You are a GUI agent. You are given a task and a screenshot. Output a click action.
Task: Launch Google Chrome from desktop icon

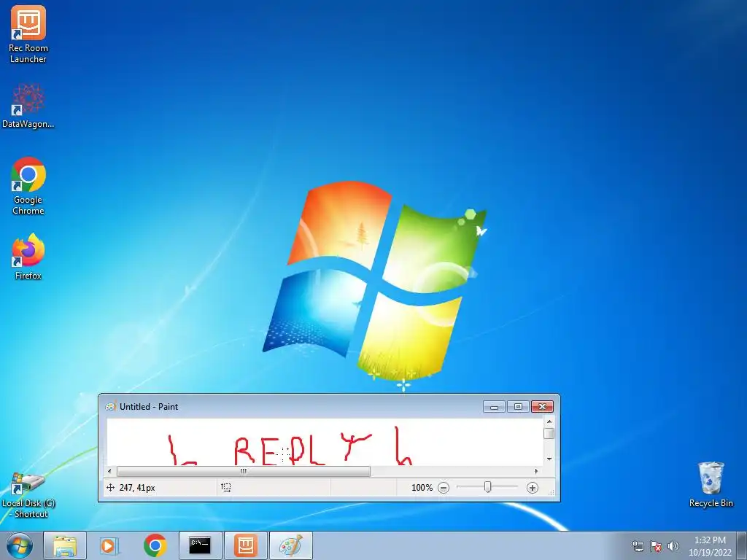pyautogui.click(x=28, y=186)
